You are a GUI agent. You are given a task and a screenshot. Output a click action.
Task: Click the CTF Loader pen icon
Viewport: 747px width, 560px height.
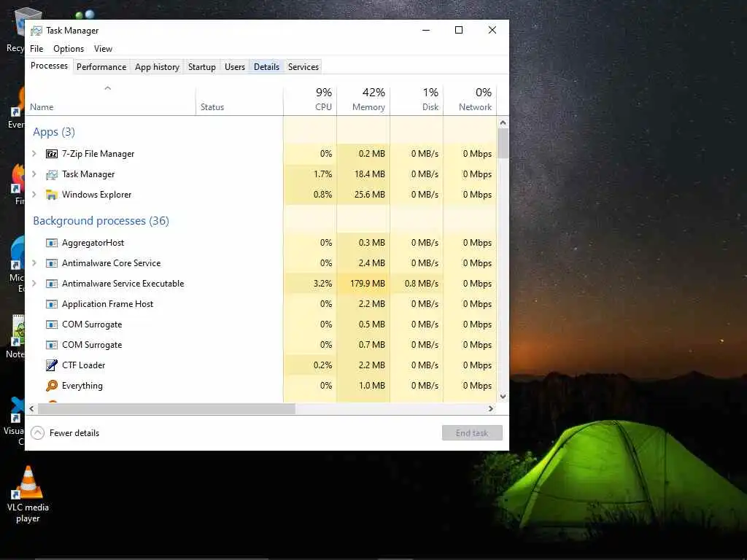click(x=52, y=365)
